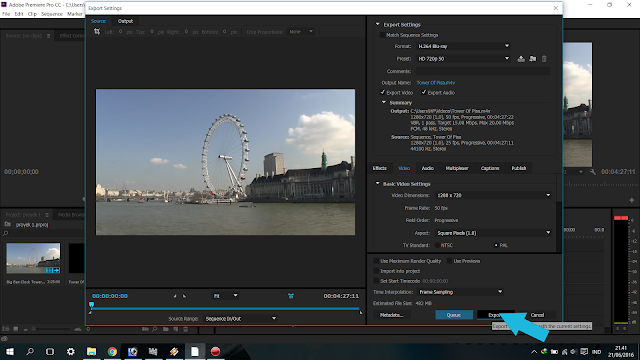Open Google Chrome from the taskbar

pyautogui.click(x=112, y=351)
